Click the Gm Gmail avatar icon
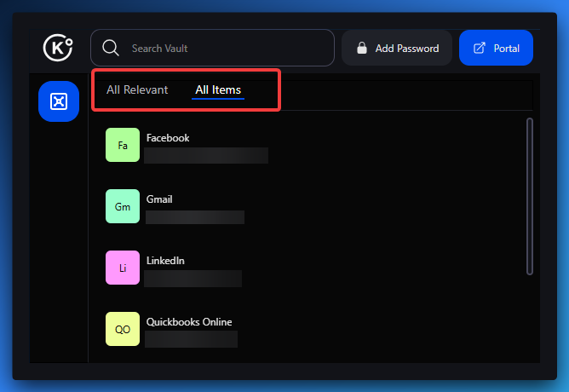This screenshot has width=569, height=392. tap(122, 206)
